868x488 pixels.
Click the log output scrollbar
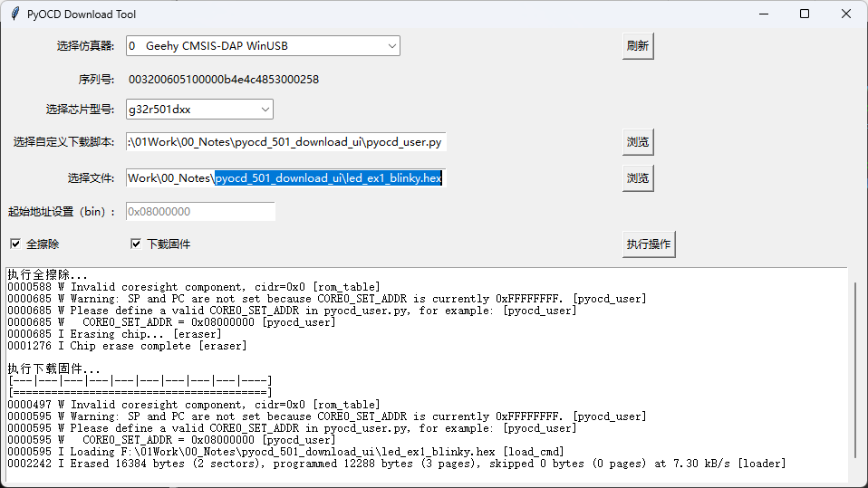(x=854, y=369)
